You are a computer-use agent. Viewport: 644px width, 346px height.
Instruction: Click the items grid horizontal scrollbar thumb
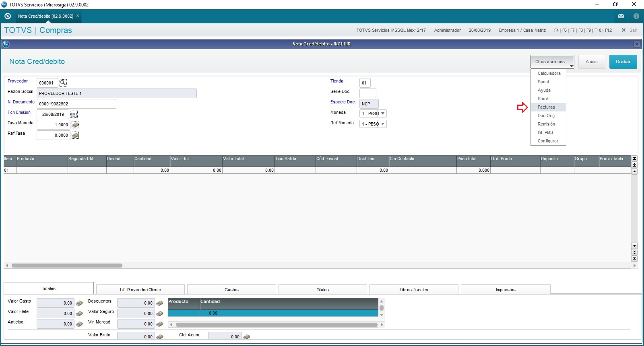click(x=67, y=266)
